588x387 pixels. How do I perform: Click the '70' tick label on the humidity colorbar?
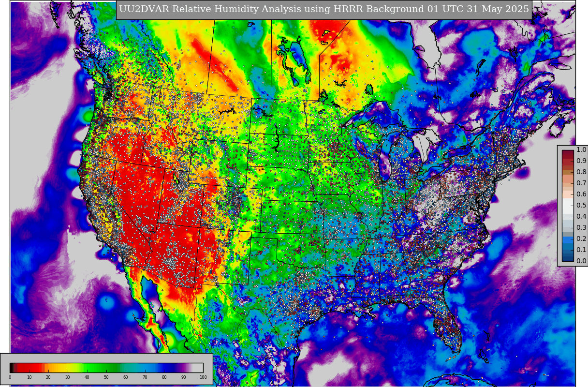pos(145,377)
